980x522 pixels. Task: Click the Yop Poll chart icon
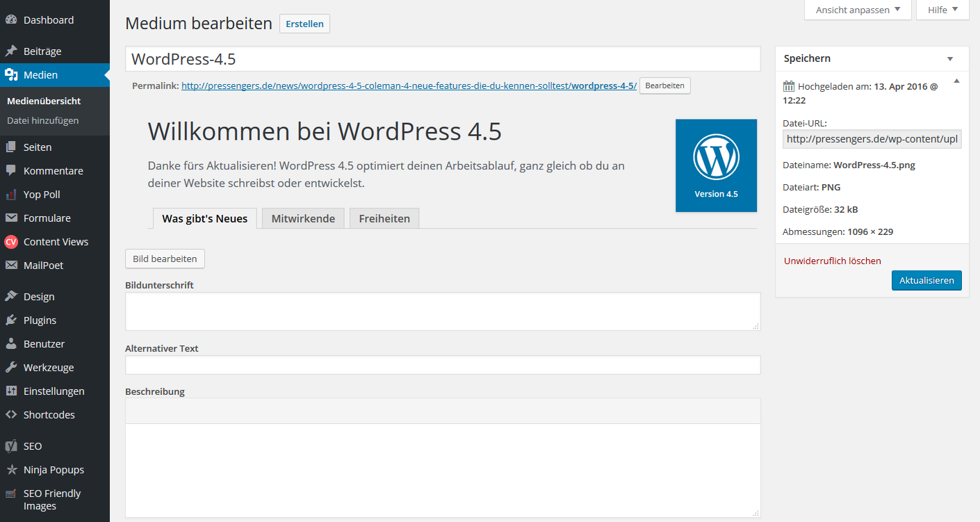click(11, 195)
